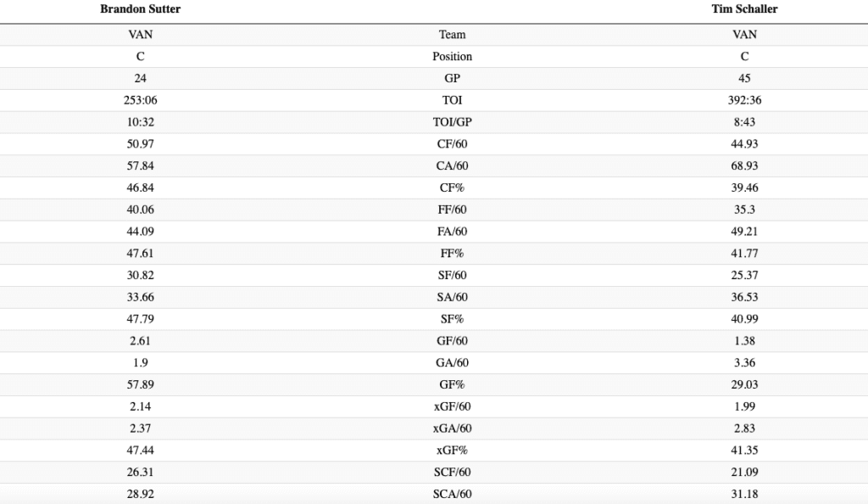
Task: Select the Position row label
Action: pos(452,57)
